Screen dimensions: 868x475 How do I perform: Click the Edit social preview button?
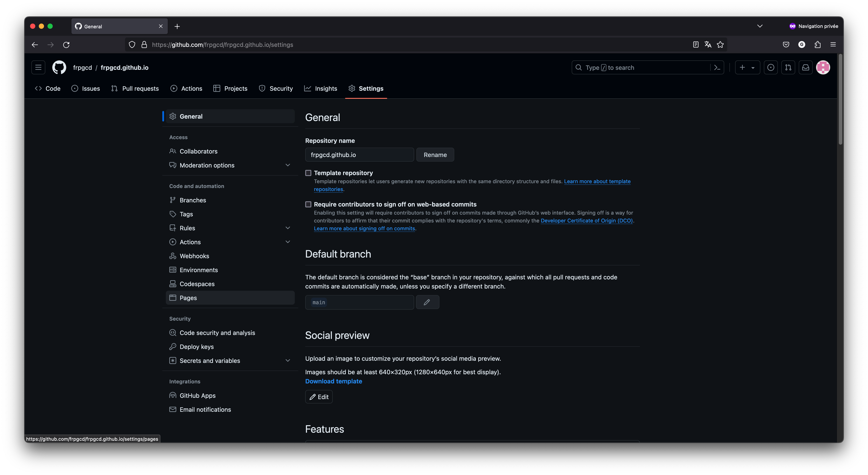pyautogui.click(x=319, y=397)
